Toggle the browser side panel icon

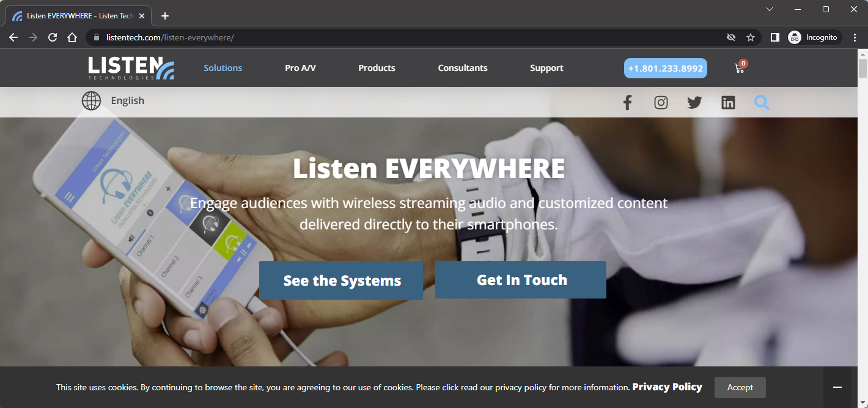tap(774, 37)
